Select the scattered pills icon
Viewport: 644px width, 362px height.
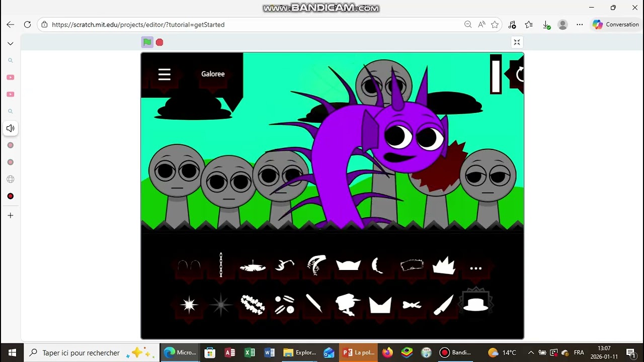285,305
